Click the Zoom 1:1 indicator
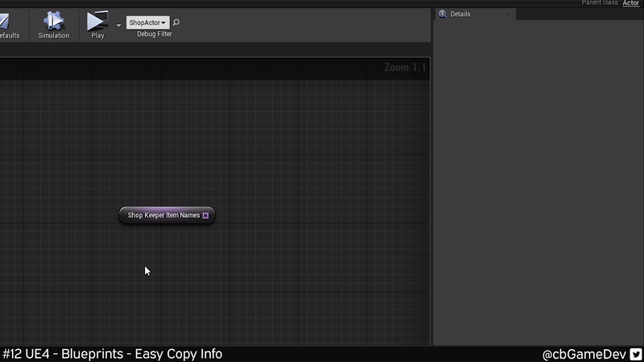The image size is (644, 362). pos(405,68)
